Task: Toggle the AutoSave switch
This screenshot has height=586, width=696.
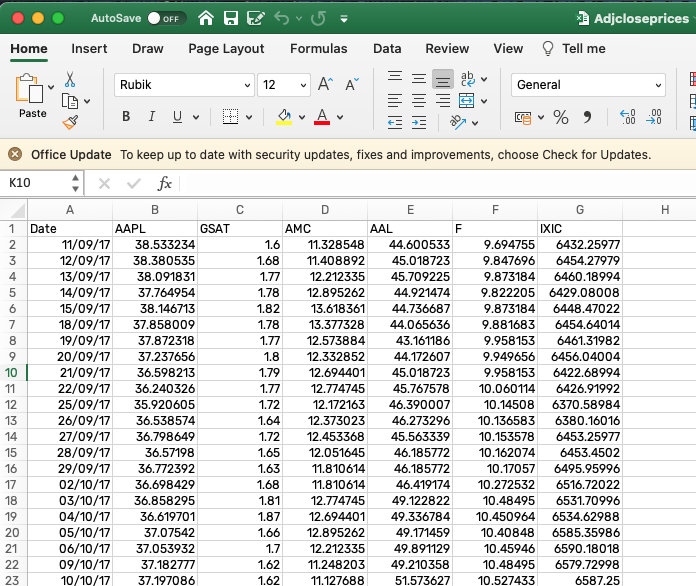Action: pyautogui.click(x=165, y=18)
